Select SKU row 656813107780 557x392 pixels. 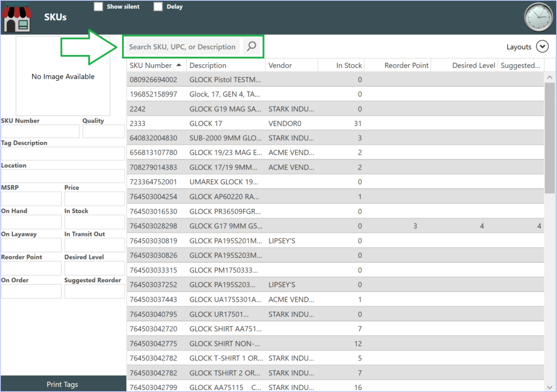(x=335, y=153)
